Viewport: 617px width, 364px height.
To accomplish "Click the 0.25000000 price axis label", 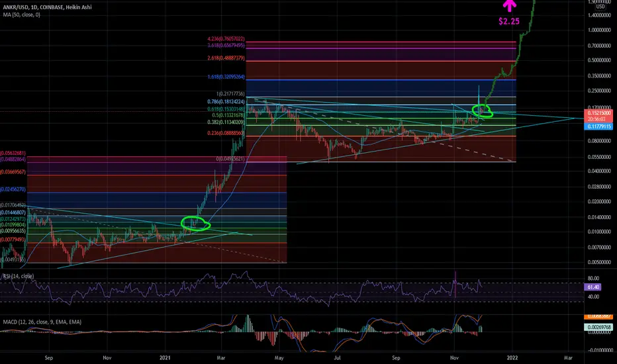I will click(599, 91).
